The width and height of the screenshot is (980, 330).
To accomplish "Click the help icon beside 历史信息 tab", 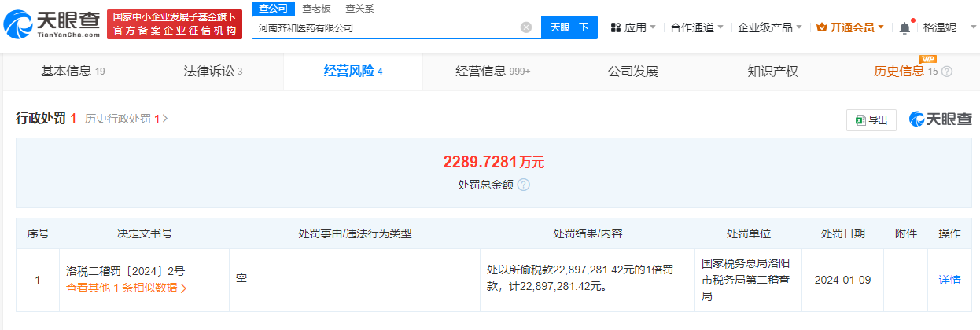I will [946, 71].
